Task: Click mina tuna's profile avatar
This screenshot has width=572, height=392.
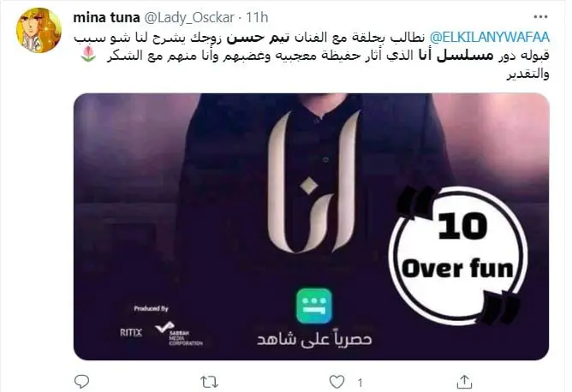Action: point(39,31)
